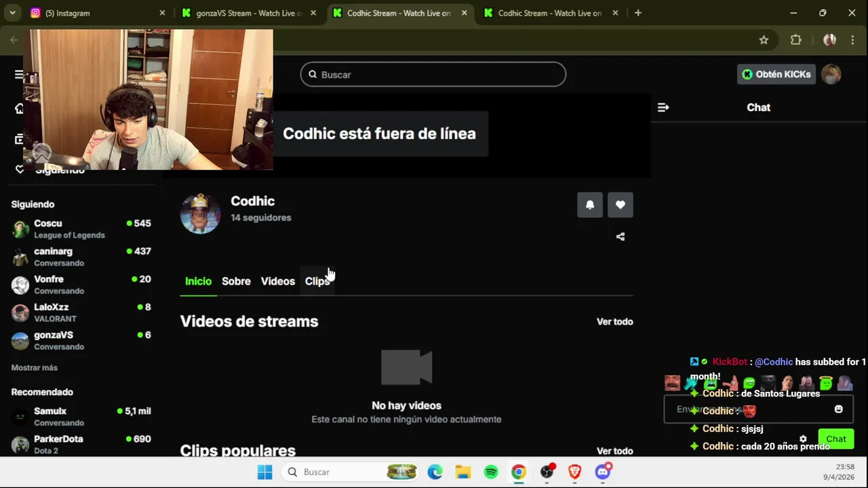Insert the green smiling blob emote
Image resolution: width=868 pixels, height=488 pixels.
click(x=749, y=383)
